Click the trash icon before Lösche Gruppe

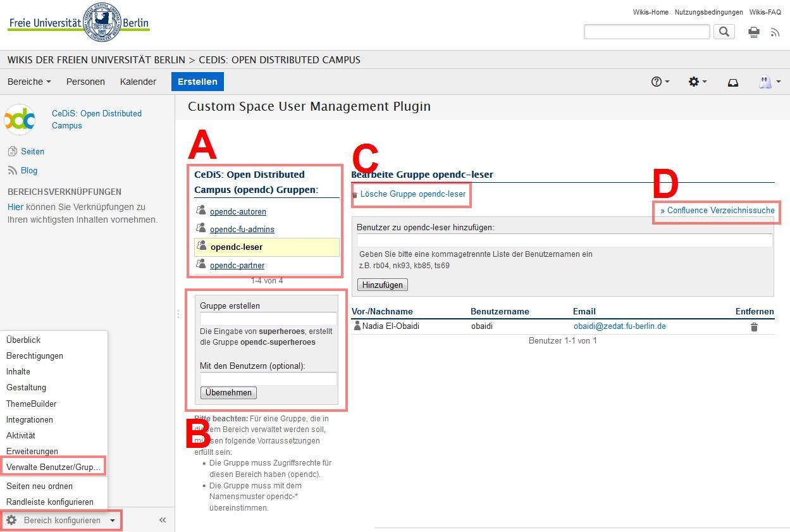tap(355, 195)
